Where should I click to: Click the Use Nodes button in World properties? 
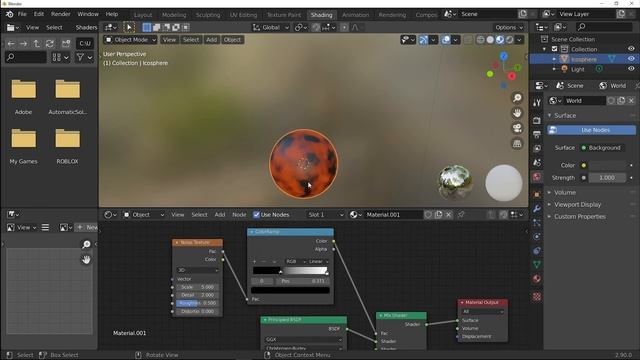(591, 130)
